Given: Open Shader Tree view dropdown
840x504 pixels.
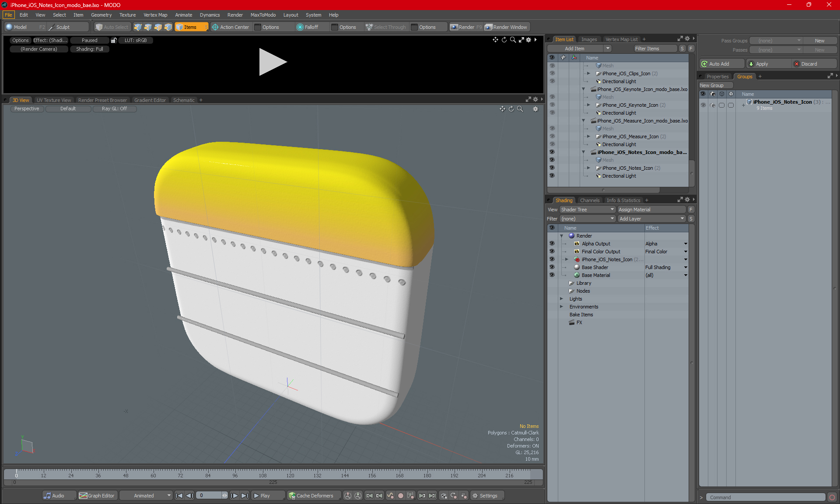Looking at the screenshot, I should coord(588,210).
